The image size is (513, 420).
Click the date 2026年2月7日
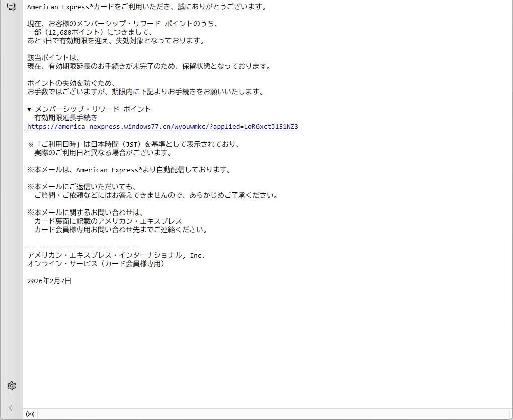coord(49,281)
